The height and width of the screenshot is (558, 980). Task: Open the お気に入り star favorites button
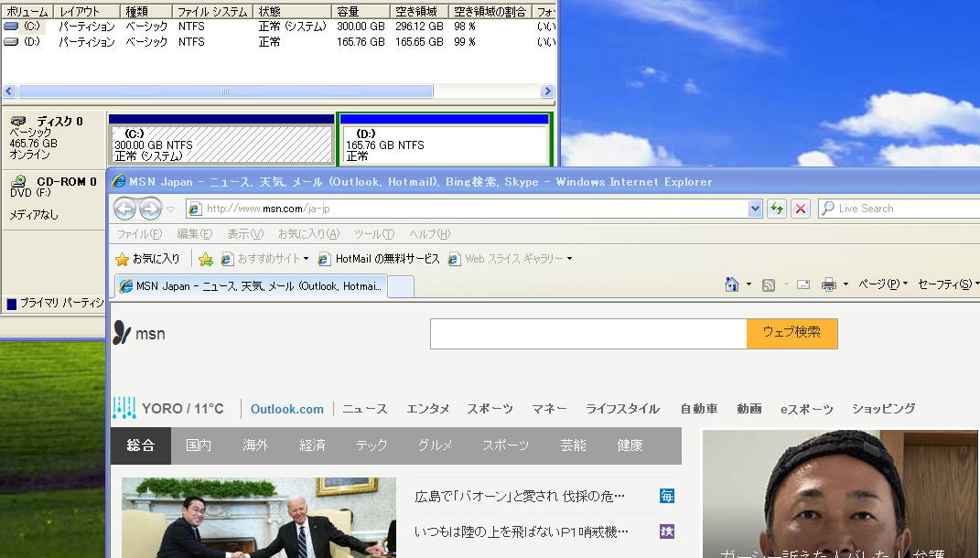pyautogui.click(x=148, y=259)
